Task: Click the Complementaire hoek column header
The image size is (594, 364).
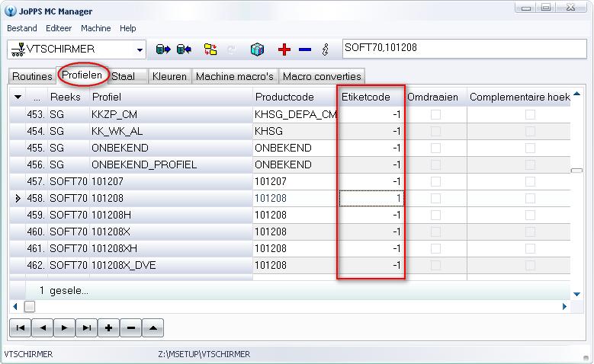Action: click(x=519, y=97)
